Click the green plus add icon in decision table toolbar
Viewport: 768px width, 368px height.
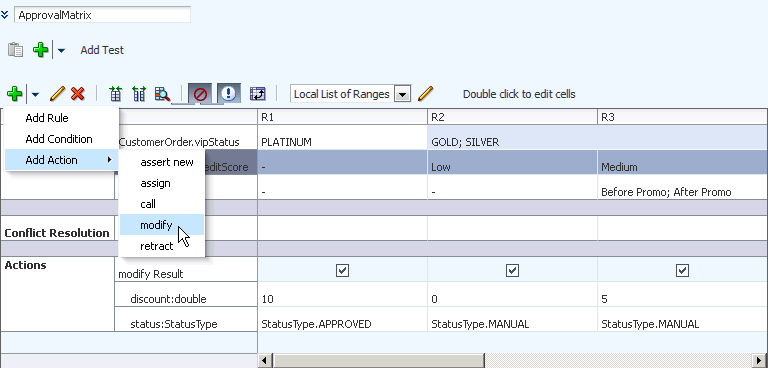tap(15, 94)
